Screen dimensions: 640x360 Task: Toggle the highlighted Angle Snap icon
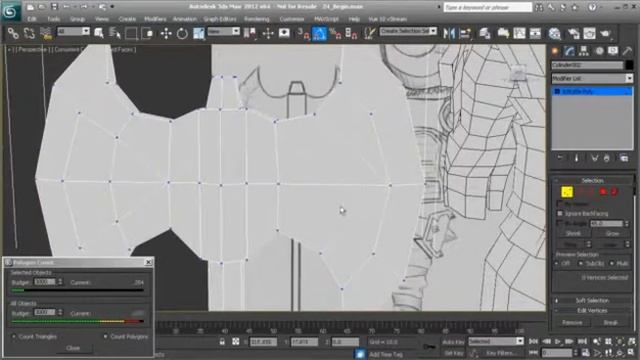click(319, 33)
